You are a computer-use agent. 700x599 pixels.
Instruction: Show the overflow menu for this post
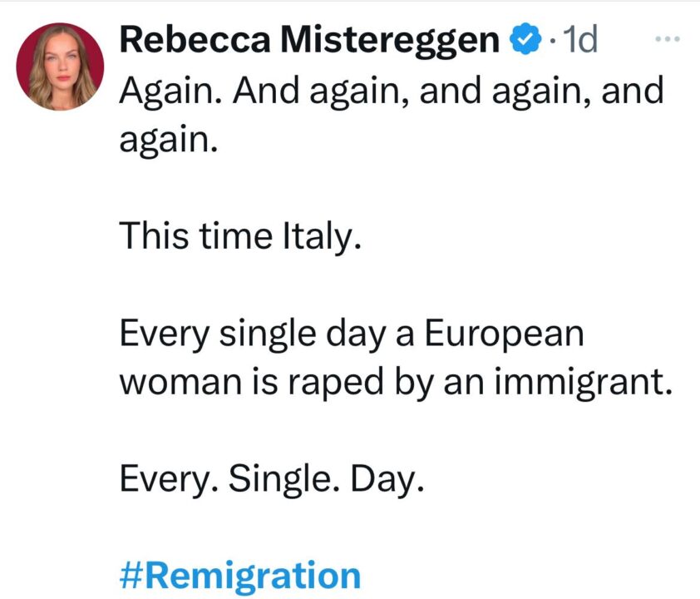click(x=668, y=39)
